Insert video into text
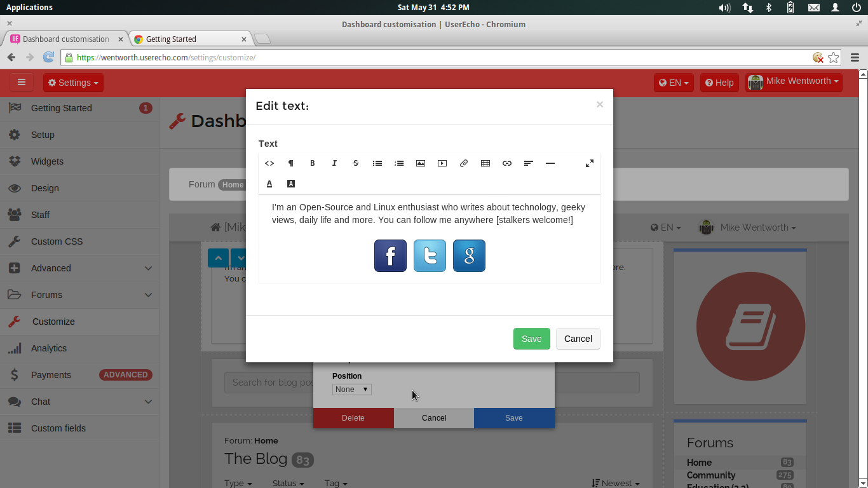The width and height of the screenshot is (868, 488). tap(442, 163)
